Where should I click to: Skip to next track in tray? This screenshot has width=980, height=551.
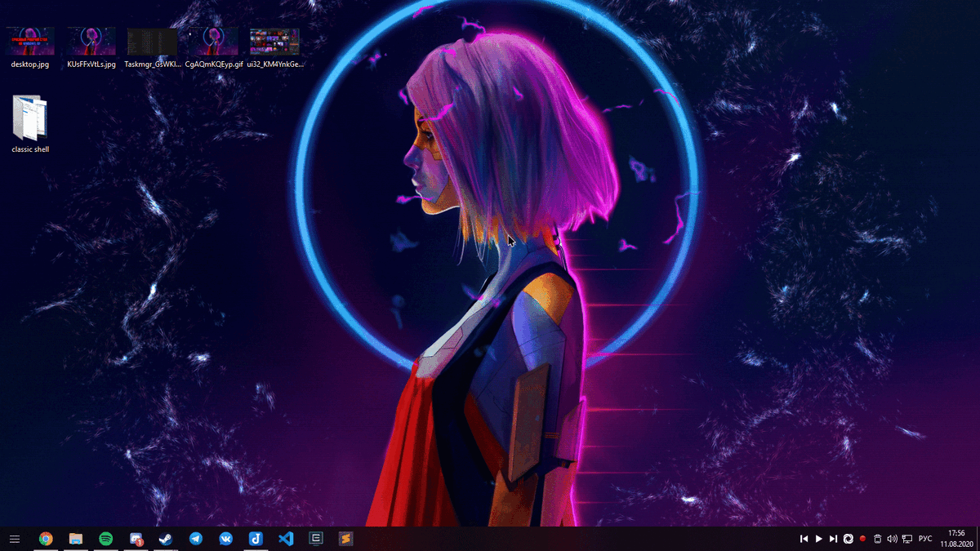pos(833,539)
